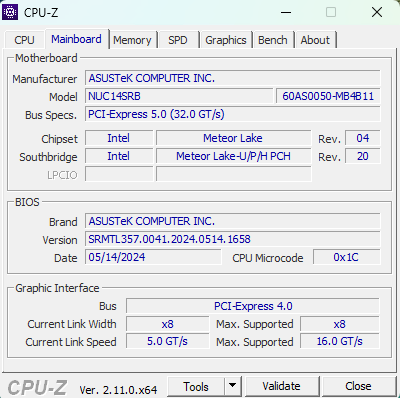Go to the SPD tab

pos(178,40)
